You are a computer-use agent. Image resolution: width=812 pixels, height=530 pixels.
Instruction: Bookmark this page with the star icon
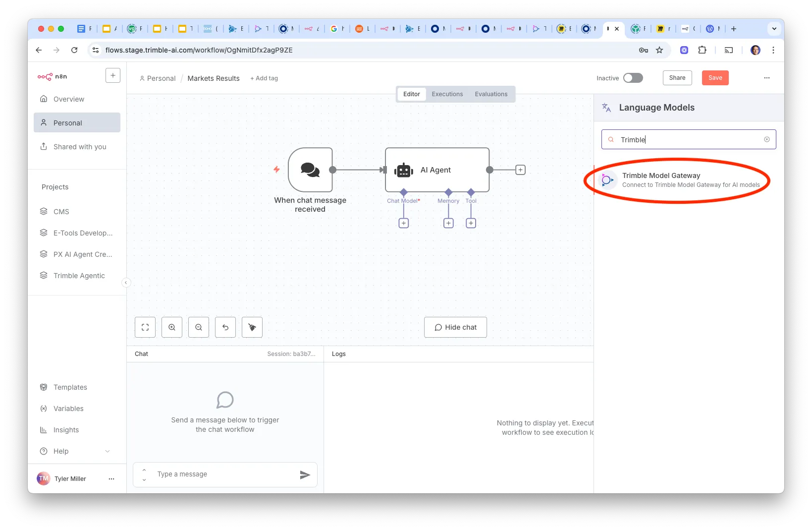tap(659, 50)
